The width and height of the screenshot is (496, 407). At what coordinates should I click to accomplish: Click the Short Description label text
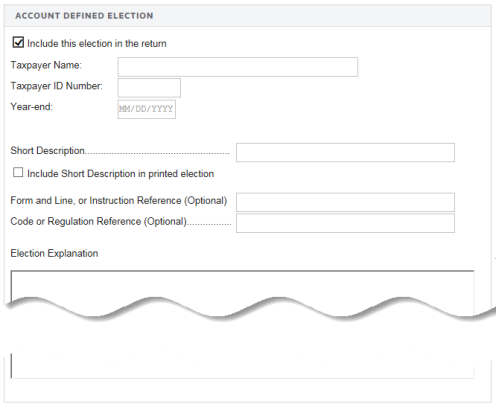(x=48, y=151)
